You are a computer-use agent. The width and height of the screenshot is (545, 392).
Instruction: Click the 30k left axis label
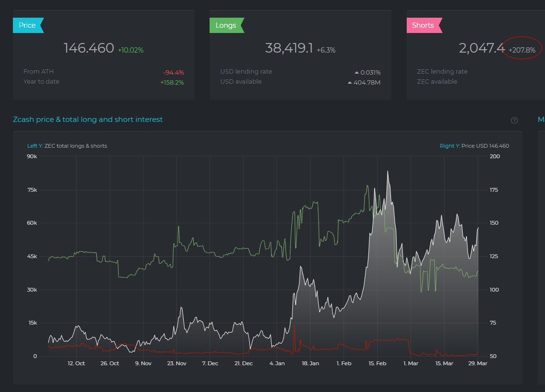(x=32, y=290)
